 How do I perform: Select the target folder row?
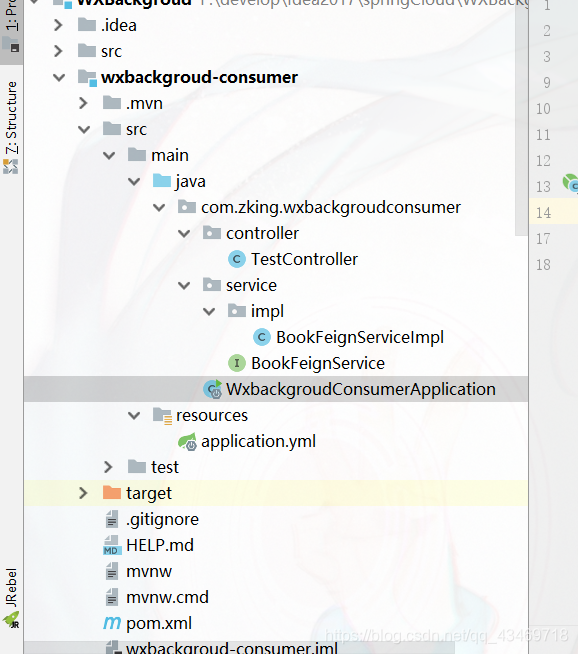[276, 493]
